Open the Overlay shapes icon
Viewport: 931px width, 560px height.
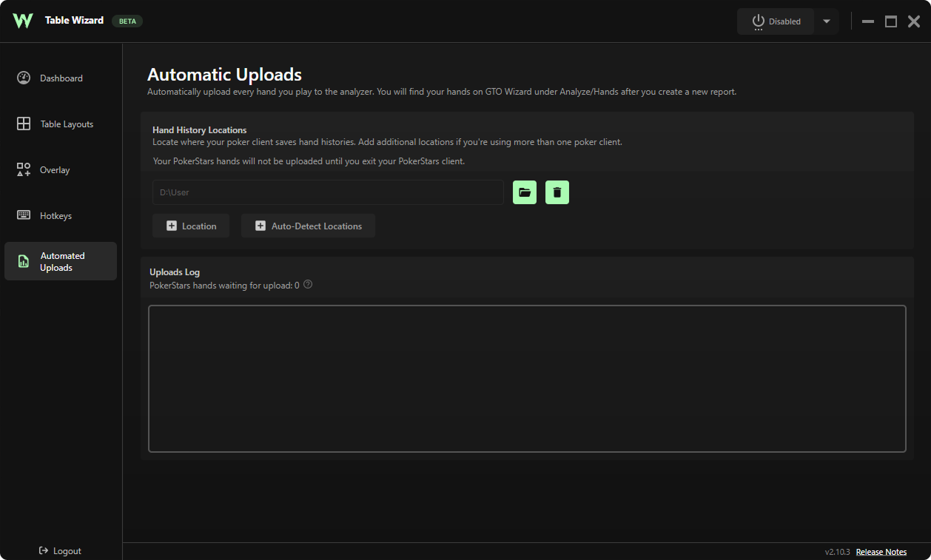click(x=24, y=170)
